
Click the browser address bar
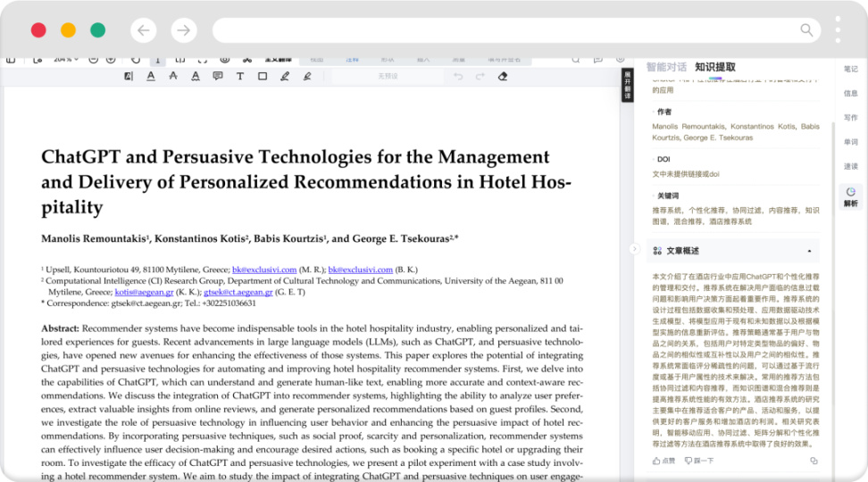click(509, 30)
